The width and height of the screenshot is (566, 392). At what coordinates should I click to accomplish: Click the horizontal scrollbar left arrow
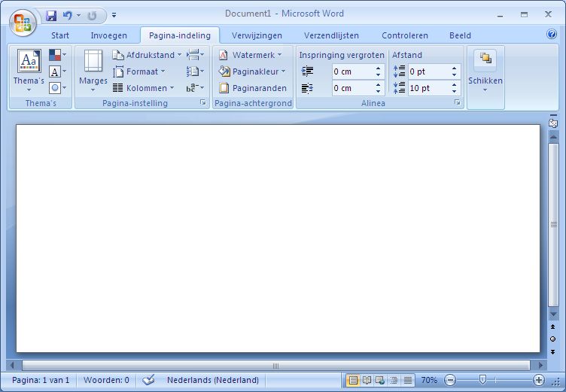click(12, 365)
